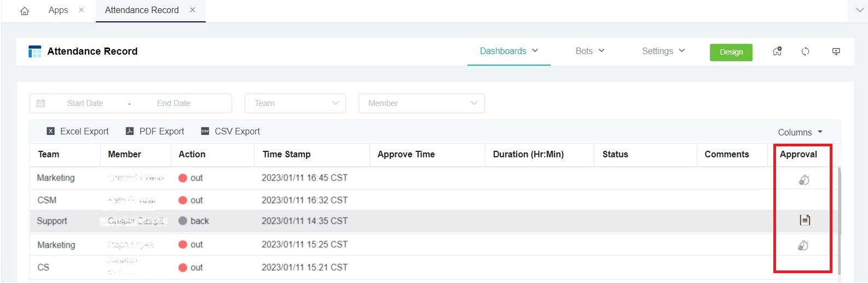Screen dimensions: 868x283
Task: Open presentation mode via the monitor icon
Action: pos(836,51)
